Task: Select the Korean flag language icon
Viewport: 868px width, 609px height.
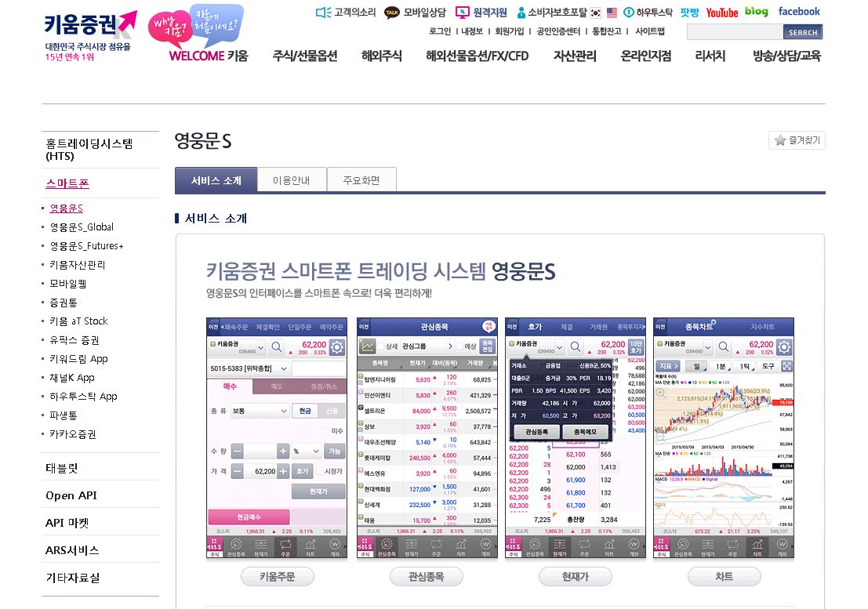Action: point(596,13)
